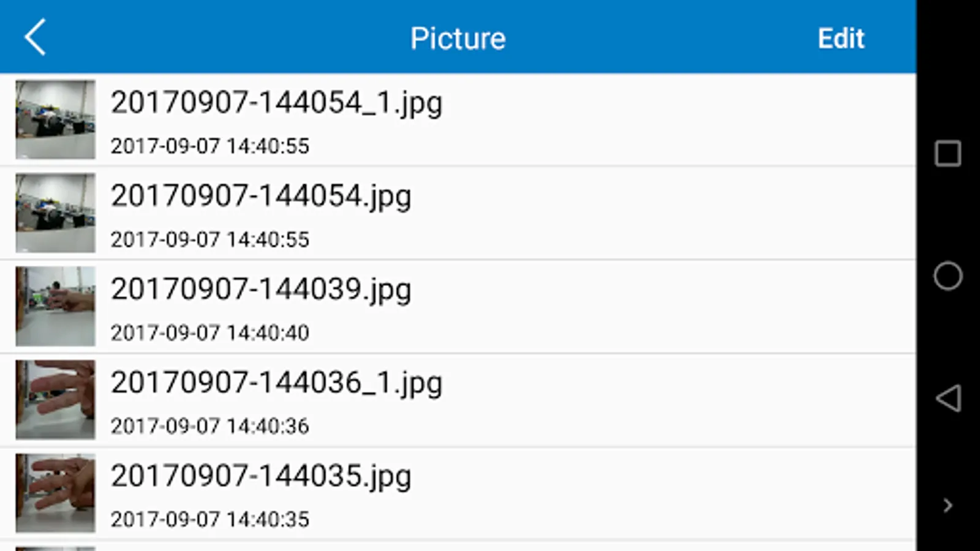Tap the Edit button
980x551 pixels.
pos(841,39)
